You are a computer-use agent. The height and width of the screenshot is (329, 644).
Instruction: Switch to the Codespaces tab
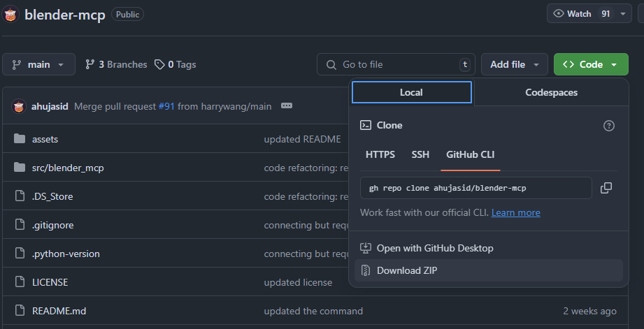pyautogui.click(x=551, y=92)
